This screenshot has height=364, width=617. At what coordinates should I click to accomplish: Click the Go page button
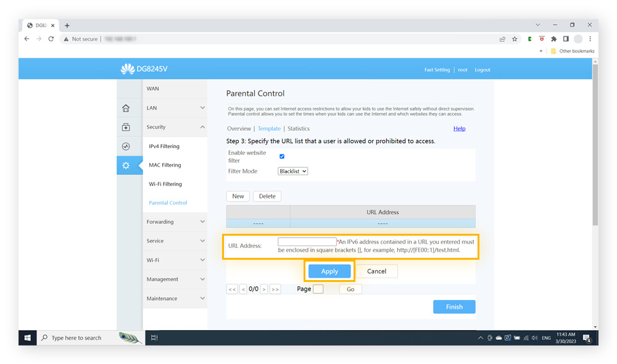point(350,289)
